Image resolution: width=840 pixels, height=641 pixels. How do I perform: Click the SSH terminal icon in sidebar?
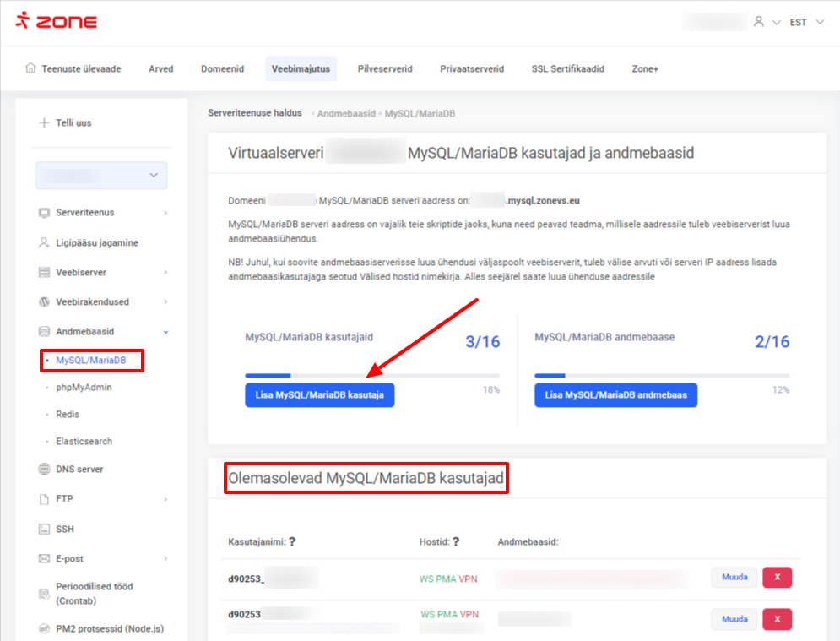45,529
